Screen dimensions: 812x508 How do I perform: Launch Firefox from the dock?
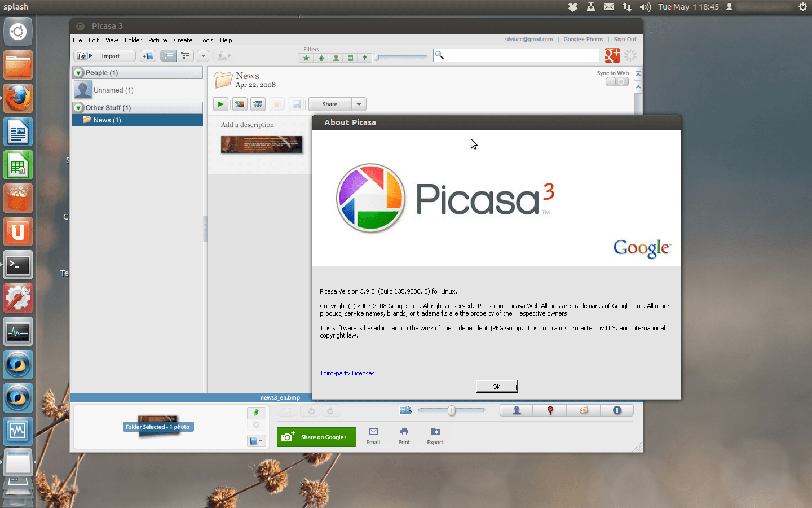[x=17, y=98]
